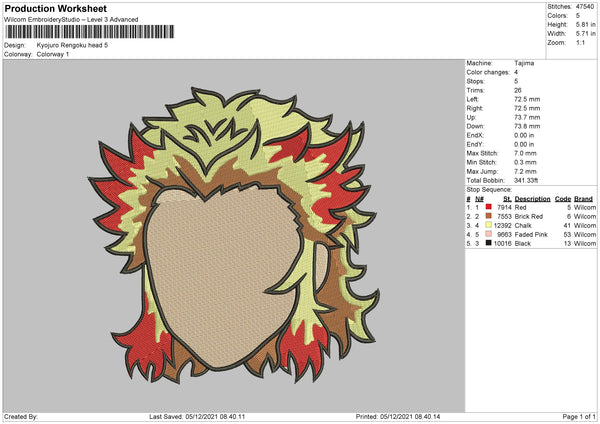
Task: Click the 'Description' column header
Action: click(532, 199)
